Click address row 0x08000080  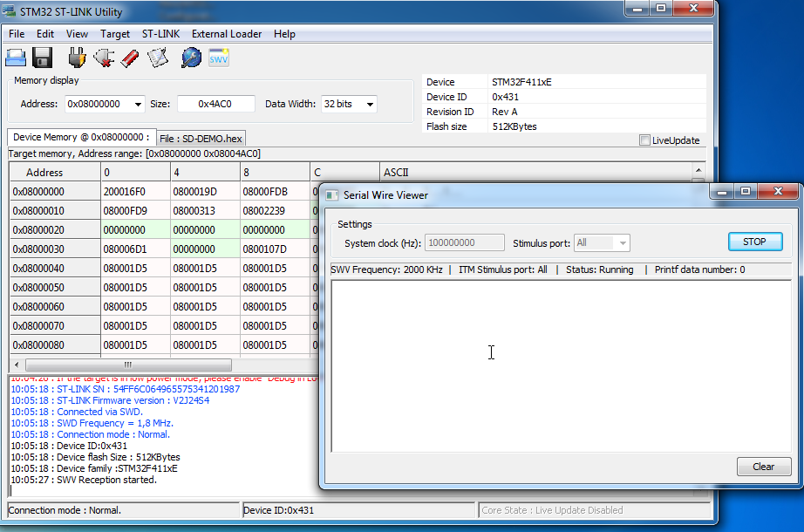click(x=55, y=345)
